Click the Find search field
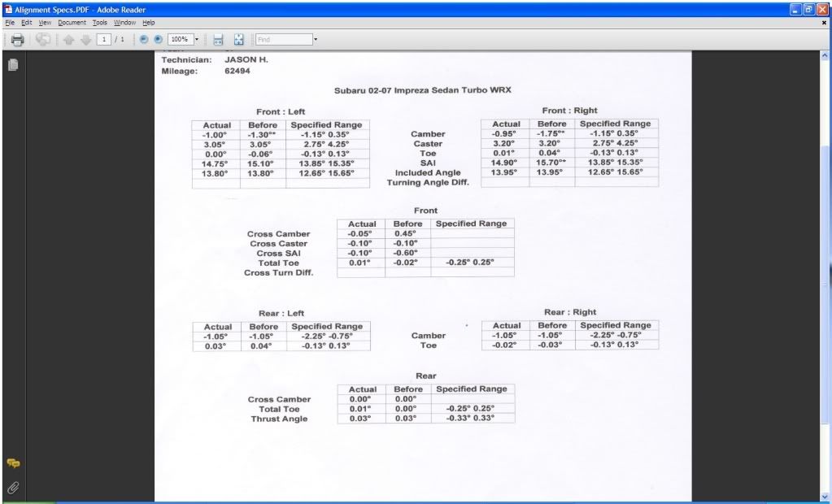The width and height of the screenshot is (832, 504). [284, 39]
